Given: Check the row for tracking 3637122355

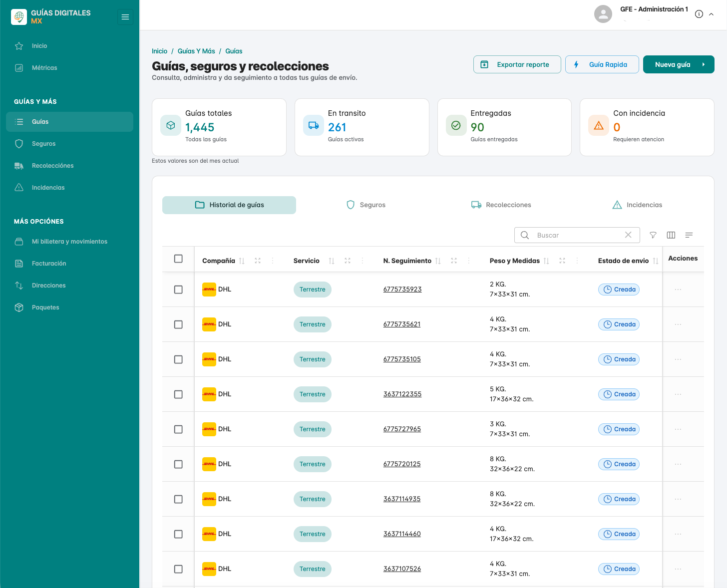Looking at the screenshot, I should (178, 394).
